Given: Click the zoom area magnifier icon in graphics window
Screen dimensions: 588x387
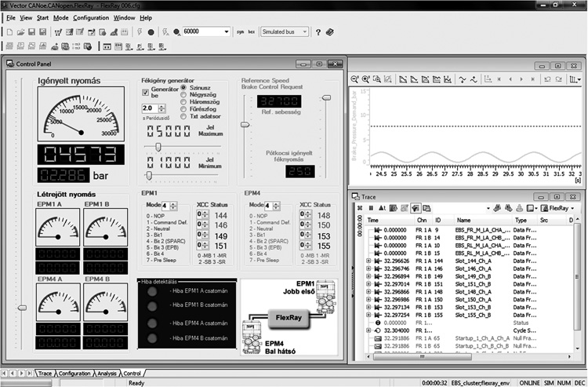Looking at the screenshot, I should (377, 79).
